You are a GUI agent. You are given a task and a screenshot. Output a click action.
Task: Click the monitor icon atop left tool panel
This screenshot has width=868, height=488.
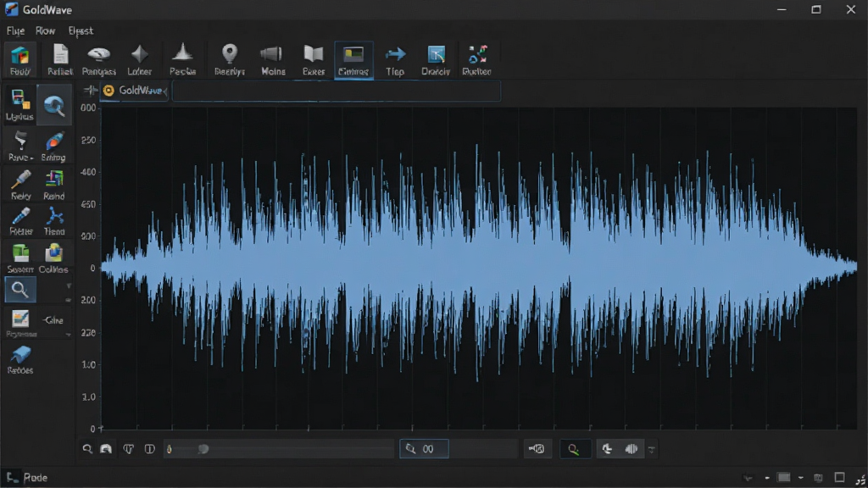click(x=20, y=100)
